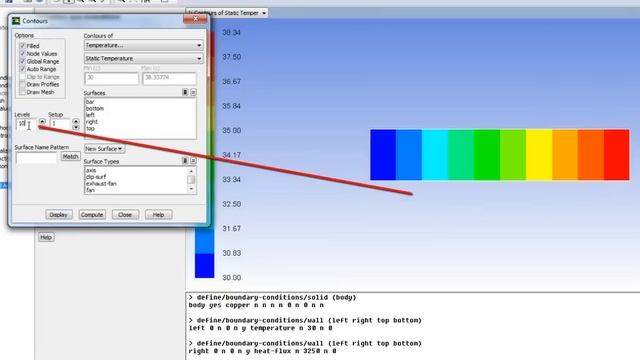640x360 pixels.
Task: Select 'right' in Surfaces list
Action: click(x=92, y=122)
